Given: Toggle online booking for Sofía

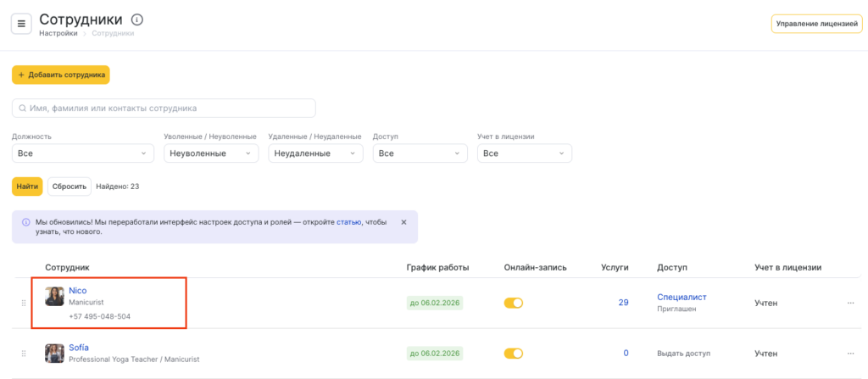Looking at the screenshot, I should coord(514,353).
